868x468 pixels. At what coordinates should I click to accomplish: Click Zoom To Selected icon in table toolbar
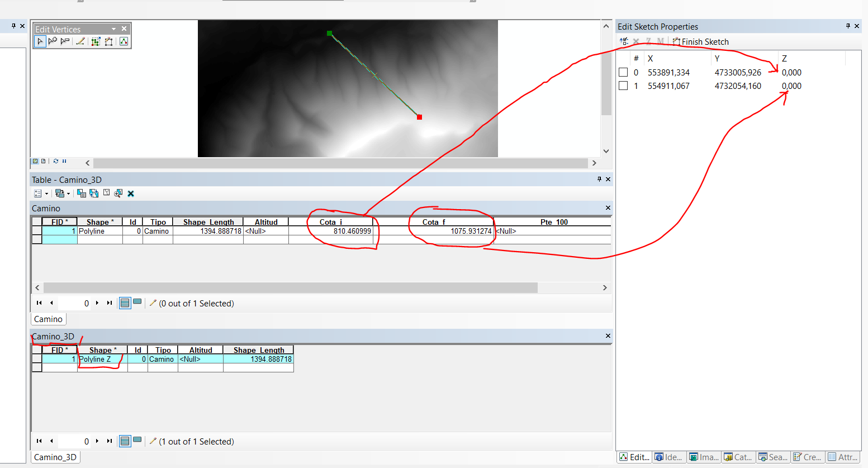[118, 193]
